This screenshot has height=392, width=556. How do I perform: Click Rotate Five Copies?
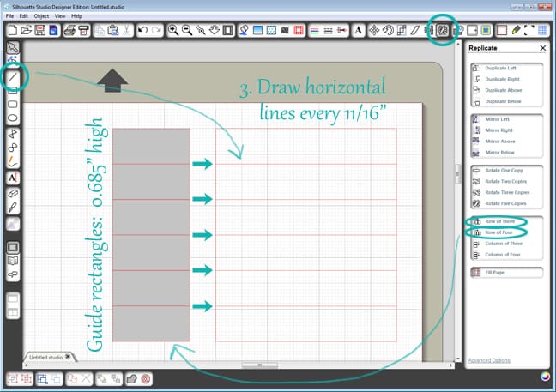pyautogui.click(x=507, y=203)
